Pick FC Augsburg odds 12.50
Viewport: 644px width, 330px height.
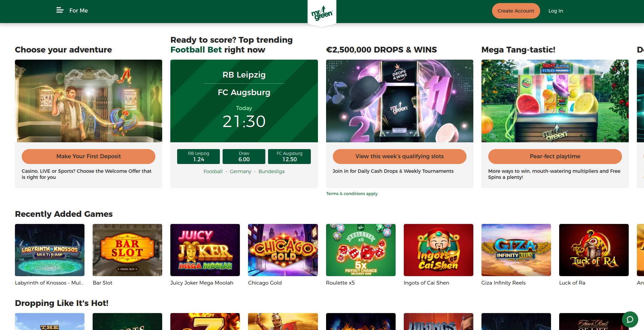point(289,157)
